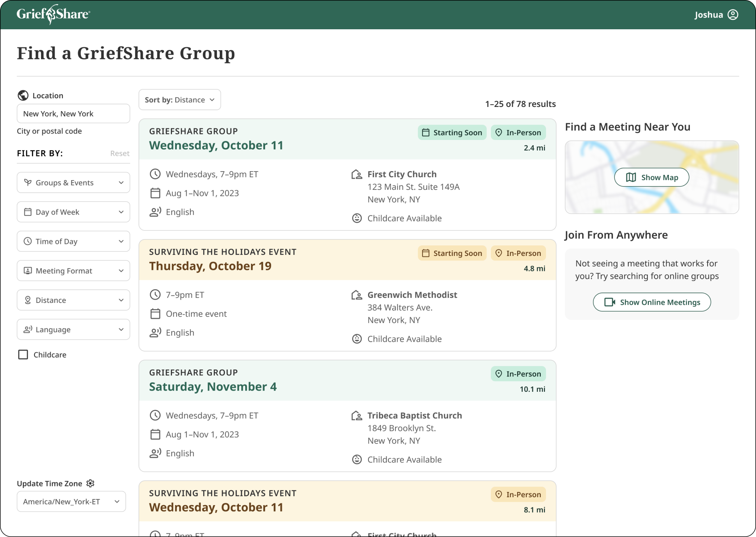Image resolution: width=756 pixels, height=537 pixels.
Task: Open the Thursday, October 19 event card
Action: coord(210,266)
